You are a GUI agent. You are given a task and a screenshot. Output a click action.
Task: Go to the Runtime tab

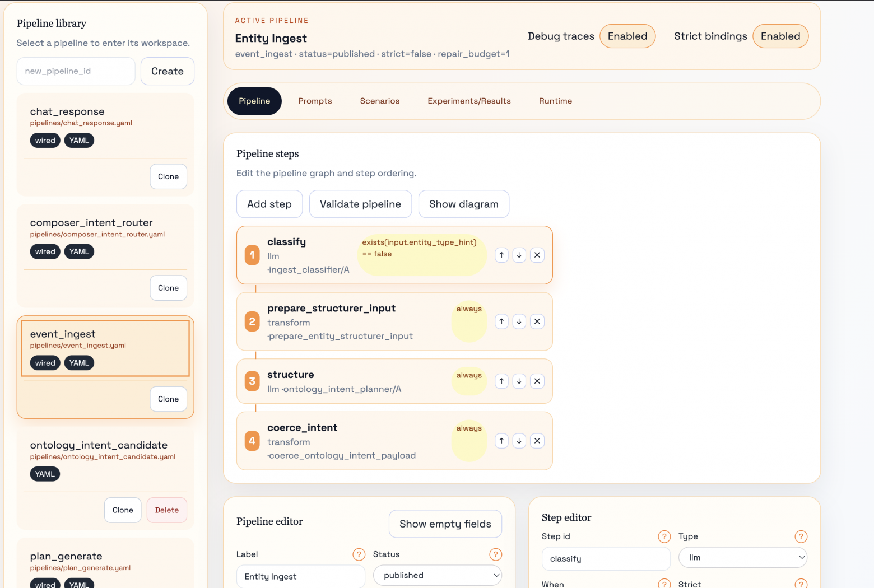click(x=555, y=101)
